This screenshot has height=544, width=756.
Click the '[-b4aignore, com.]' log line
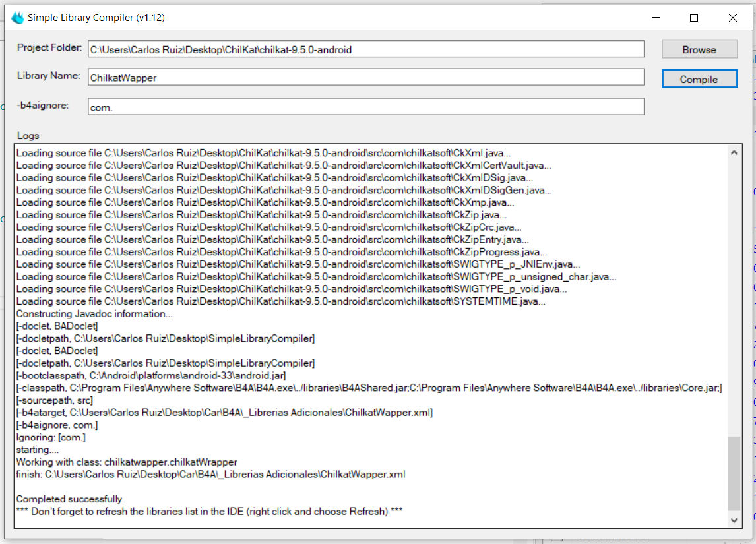pyautogui.click(x=57, y=425)
